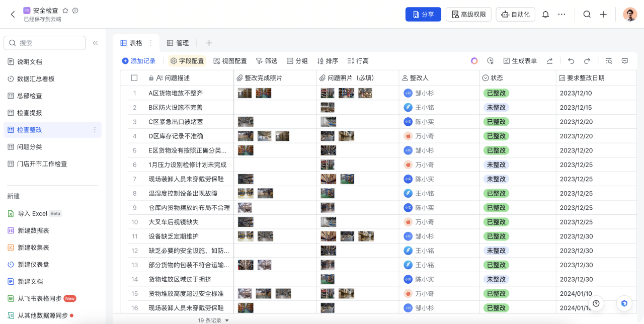Open the comments panel icon in the toolbar

625,61
